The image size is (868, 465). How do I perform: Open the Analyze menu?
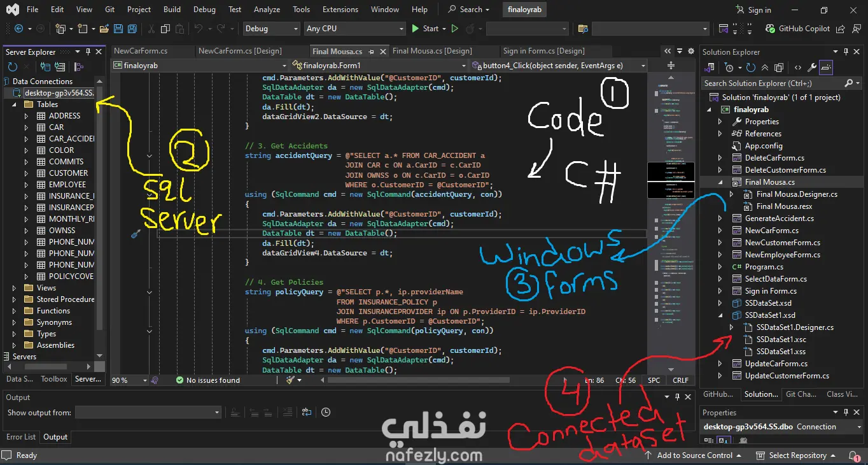[267, 10]
